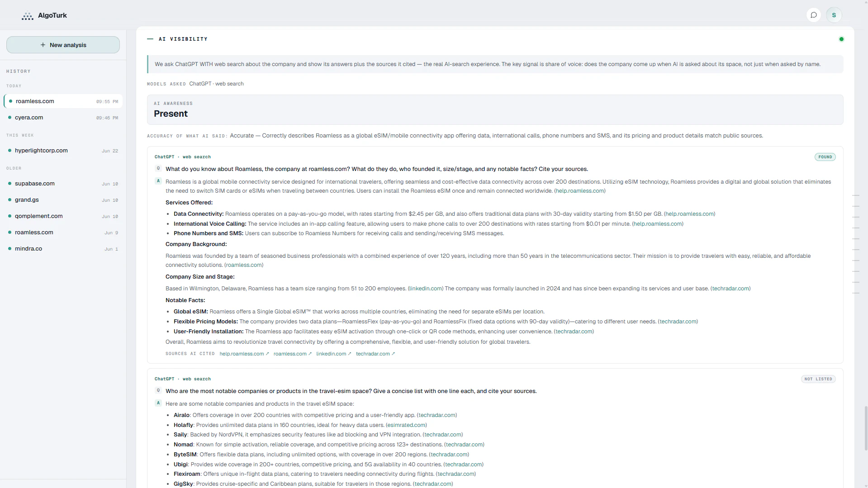Screen dimensions: 868x488
Task: Click the 'AI VISIBILITY' section title
Action: [183, 39]
